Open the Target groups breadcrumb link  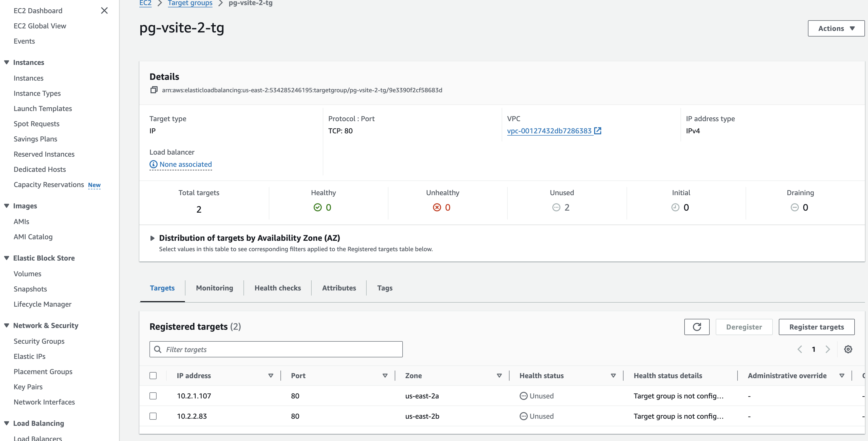[x=190, y=3]
